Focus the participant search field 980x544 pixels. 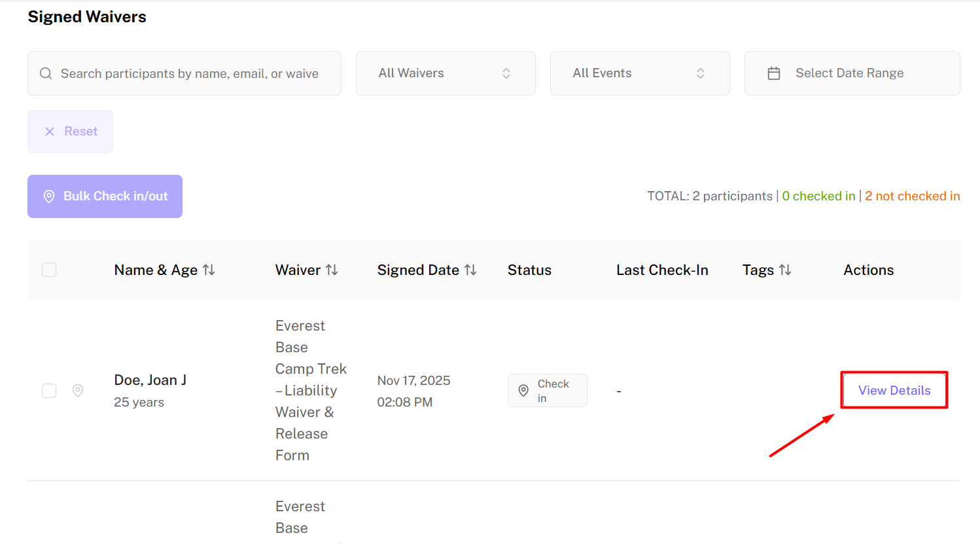tap(190, 73)
